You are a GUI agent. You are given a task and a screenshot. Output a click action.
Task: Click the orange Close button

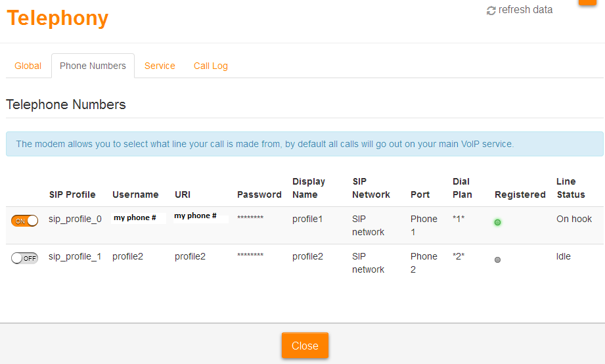pyautogui.click(x=305, y=346)
